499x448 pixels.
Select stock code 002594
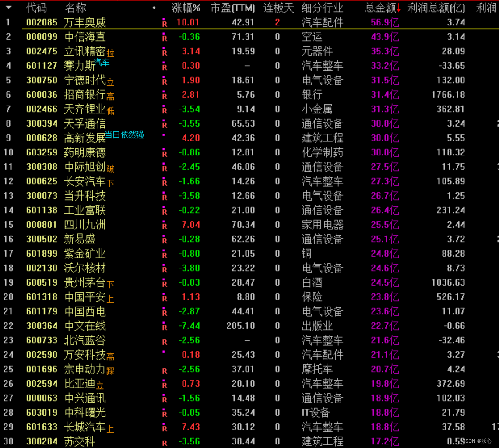pyautogui.click(x=42, y=384)
